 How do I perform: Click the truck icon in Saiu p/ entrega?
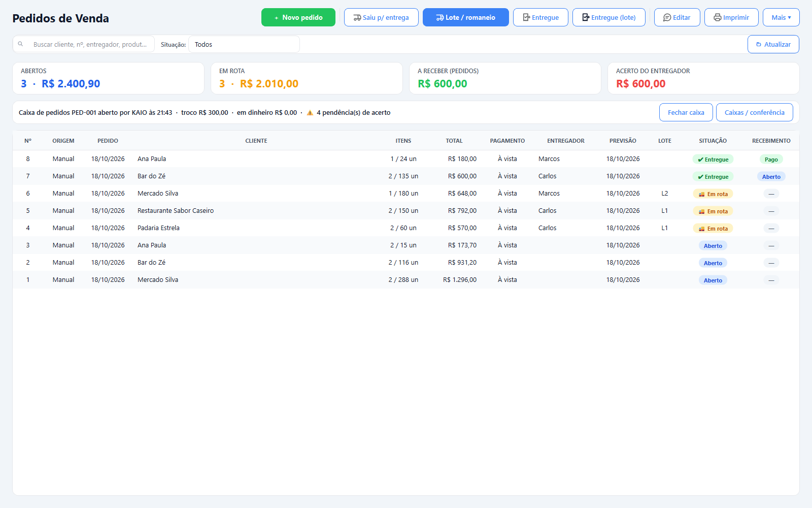click(357, 17)
